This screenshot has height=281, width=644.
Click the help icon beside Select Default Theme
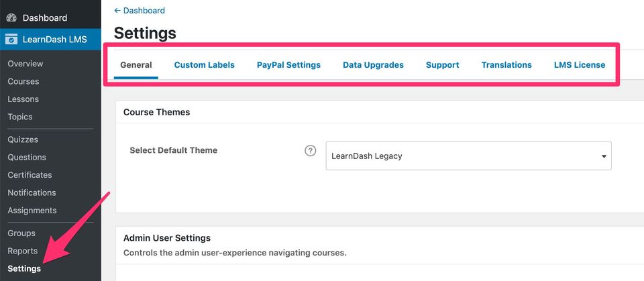point(310,150)
